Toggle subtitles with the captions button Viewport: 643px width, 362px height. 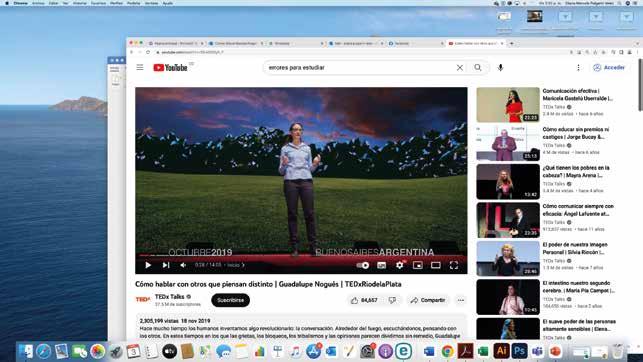[381, 265]
